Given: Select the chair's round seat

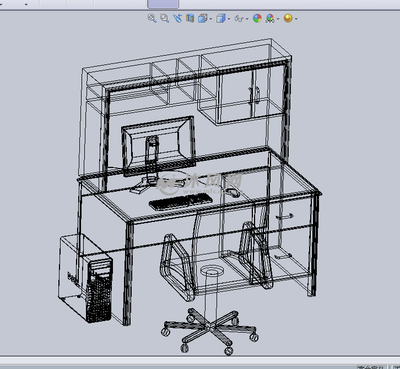Looking at the screenshot, I should point(211,270).
